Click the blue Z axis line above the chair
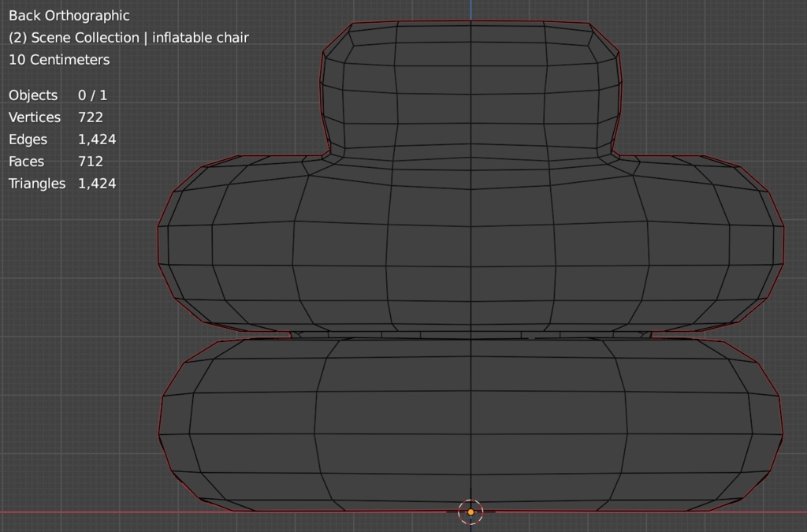The height and width of the screenshot is (532, 807). (x=471, y=9)
